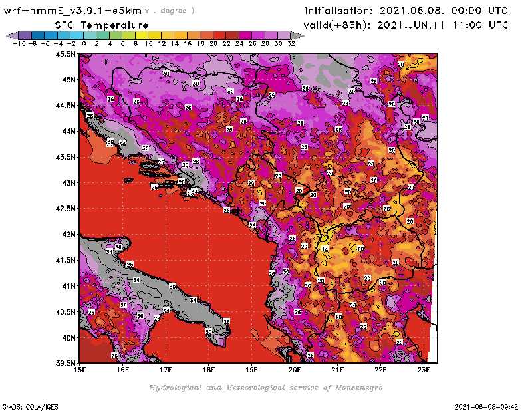Click the '16E' longitude axis label
The width and height of the screenshot is (532, 411).
click(x=123, y=370)
